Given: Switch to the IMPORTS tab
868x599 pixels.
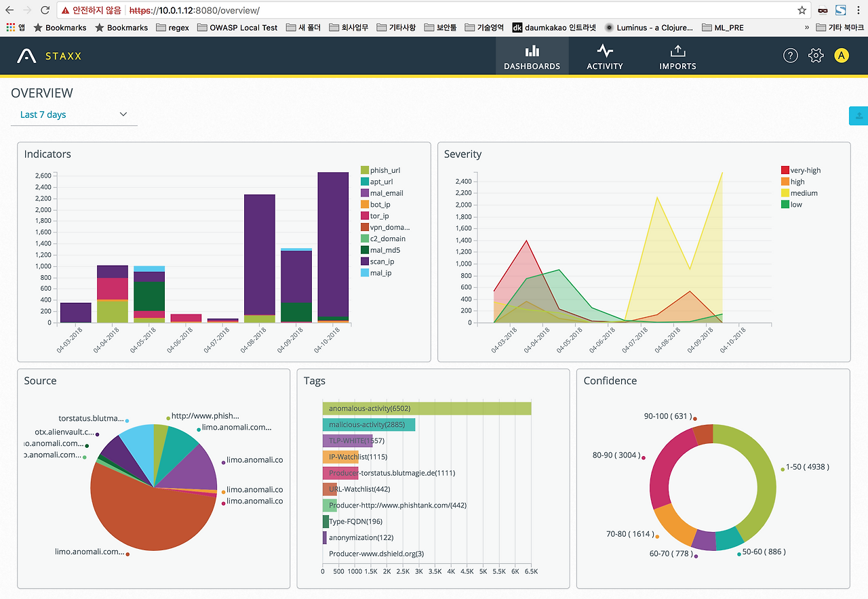Looking at the screenshot, I should (677, 56).
